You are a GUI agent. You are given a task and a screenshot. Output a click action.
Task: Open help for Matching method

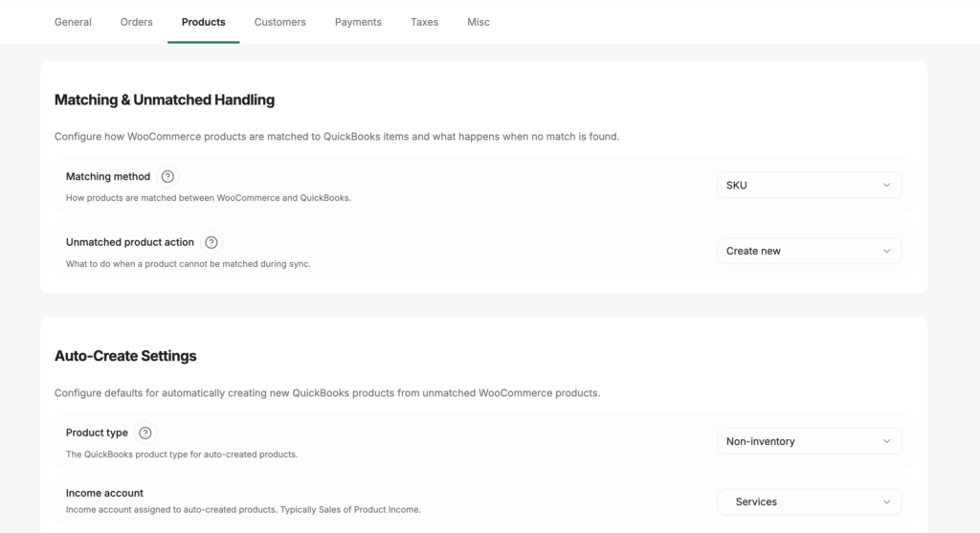coord(167,177)
